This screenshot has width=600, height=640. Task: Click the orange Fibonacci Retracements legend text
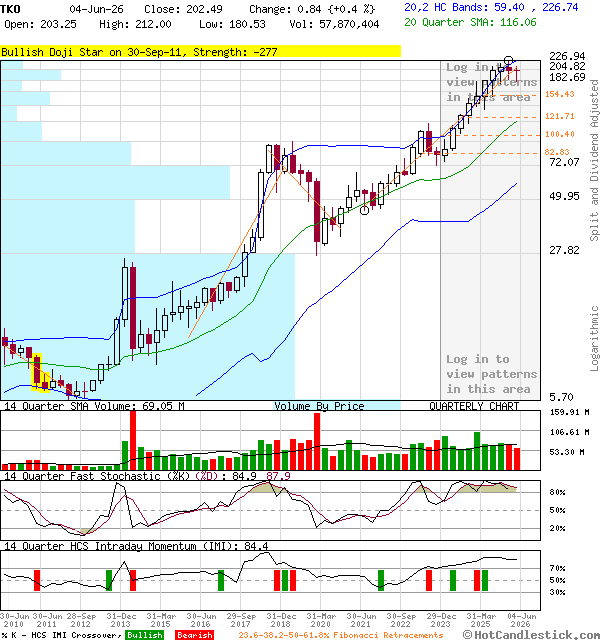[341, 635]
